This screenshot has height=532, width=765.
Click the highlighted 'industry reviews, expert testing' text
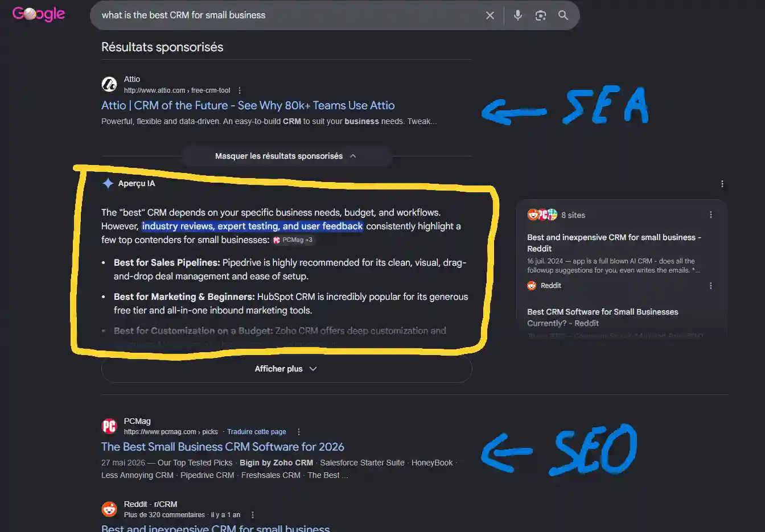(252, 226)
